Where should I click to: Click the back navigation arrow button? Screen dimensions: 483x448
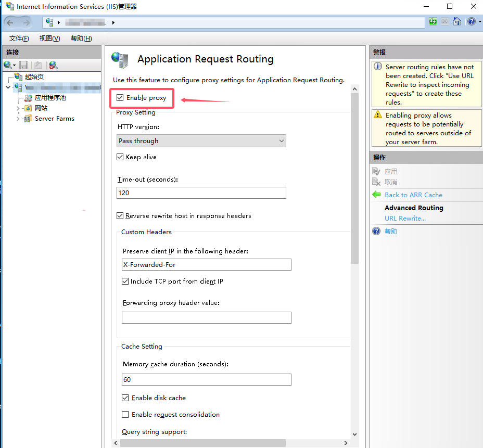(x=9, y=22)
